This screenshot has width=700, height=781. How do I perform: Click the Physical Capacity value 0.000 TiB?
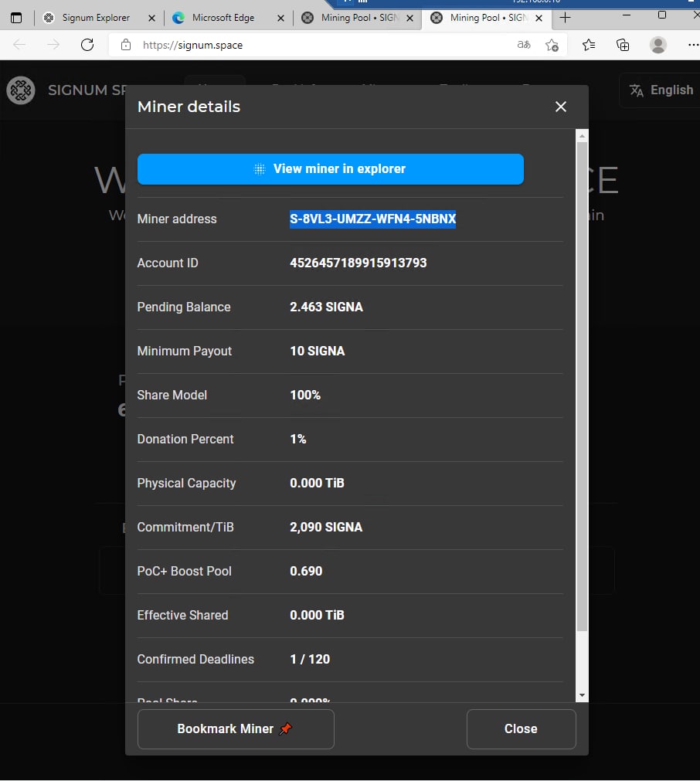click(317, 483)
